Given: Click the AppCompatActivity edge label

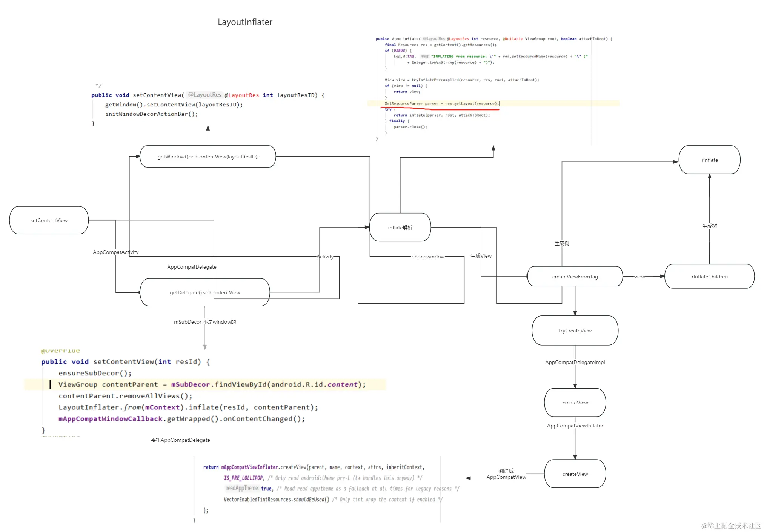Looking at the screenshot, I should tap(115, 252).
